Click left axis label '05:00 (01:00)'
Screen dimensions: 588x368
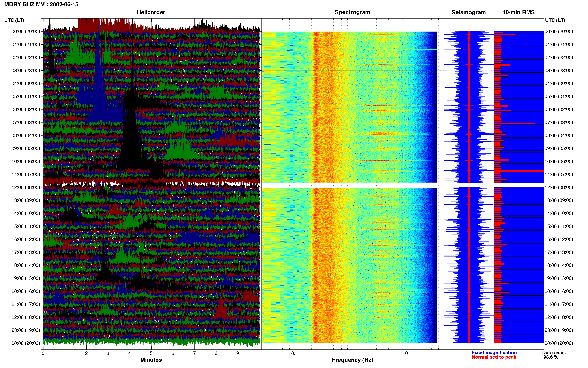tap(26, 96)
